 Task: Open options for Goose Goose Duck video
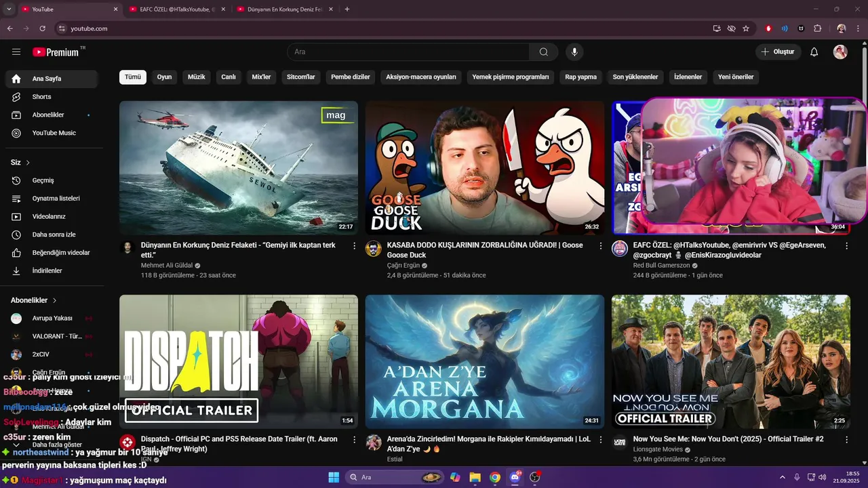(600, 246)
